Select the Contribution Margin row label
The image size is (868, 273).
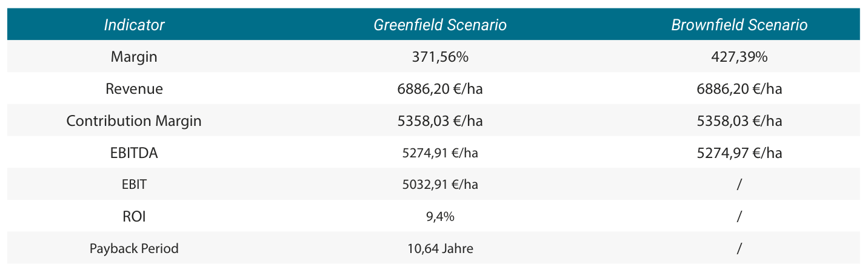click(134, 120)
